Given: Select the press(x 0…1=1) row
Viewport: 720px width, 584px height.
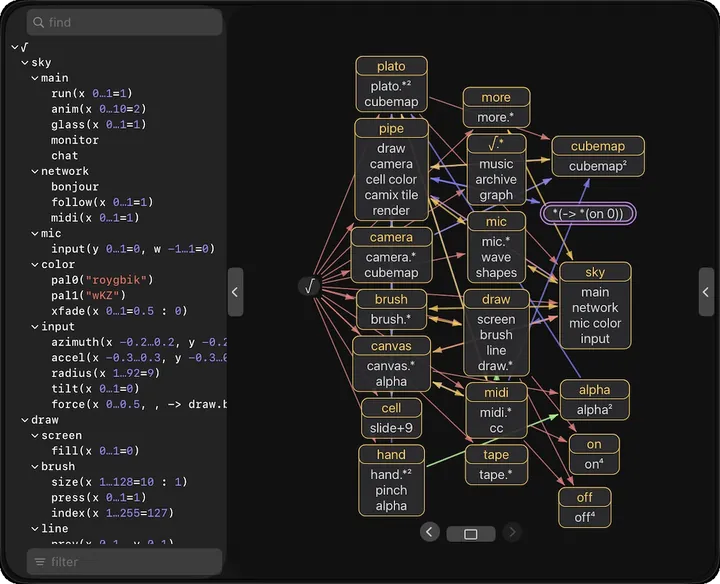Looking at the screenshot, I should (99, 497).
